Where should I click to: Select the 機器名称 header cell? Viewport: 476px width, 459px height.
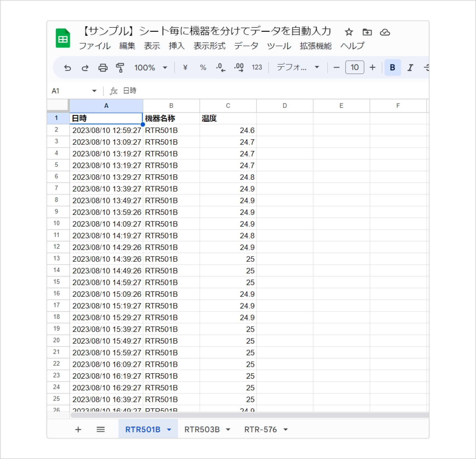(x=171, y=118)
